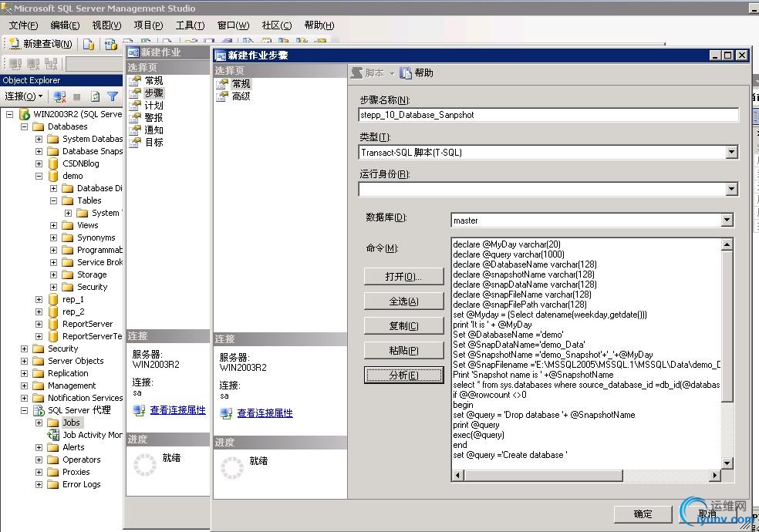Expand the CSDNBlog database node

click(39, 163)
